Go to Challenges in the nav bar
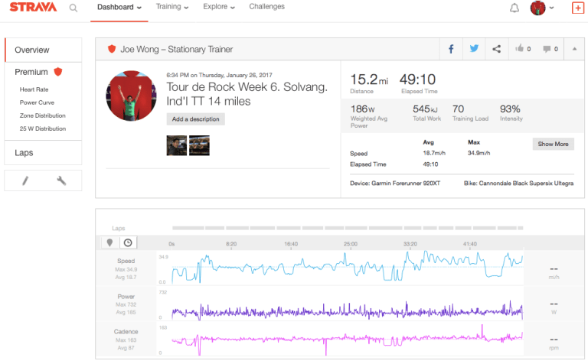 (266, 7)
